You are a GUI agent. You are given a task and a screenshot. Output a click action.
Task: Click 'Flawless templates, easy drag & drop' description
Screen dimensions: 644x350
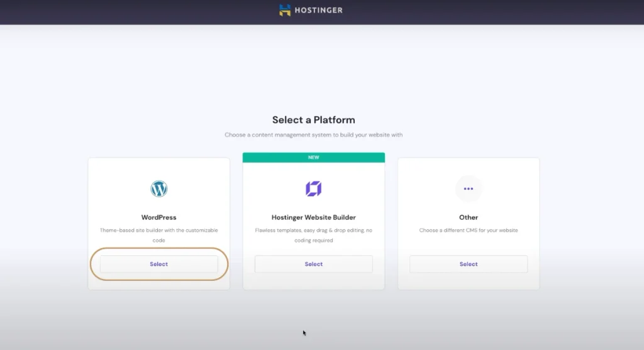(x=313, y=235)
